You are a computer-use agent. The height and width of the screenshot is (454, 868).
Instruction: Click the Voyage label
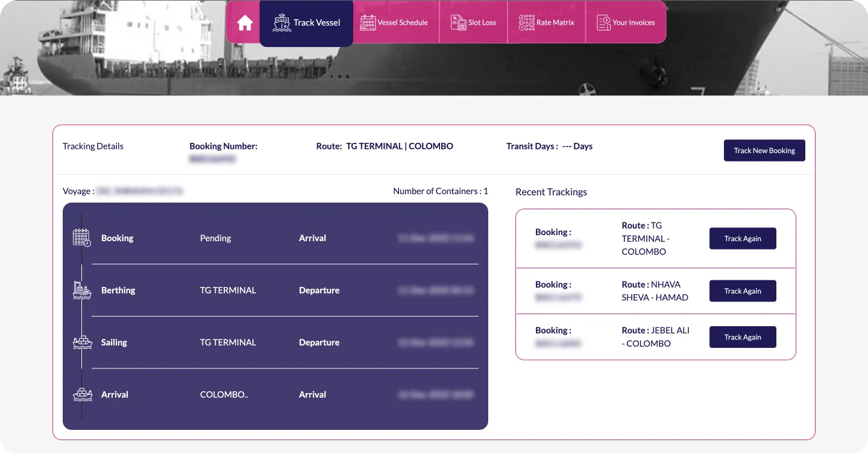pyautogui.click(x=78, y=191)
